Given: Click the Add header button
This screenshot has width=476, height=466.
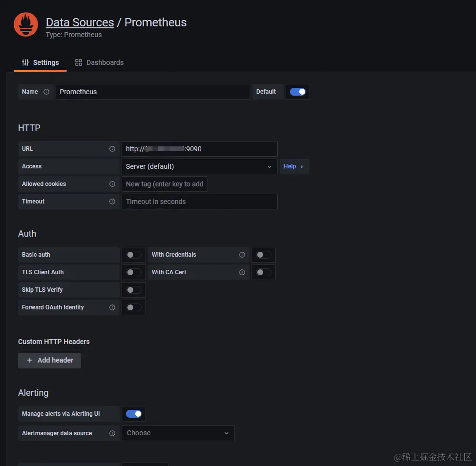Looking at the screenshot, I should click(50, 360).
